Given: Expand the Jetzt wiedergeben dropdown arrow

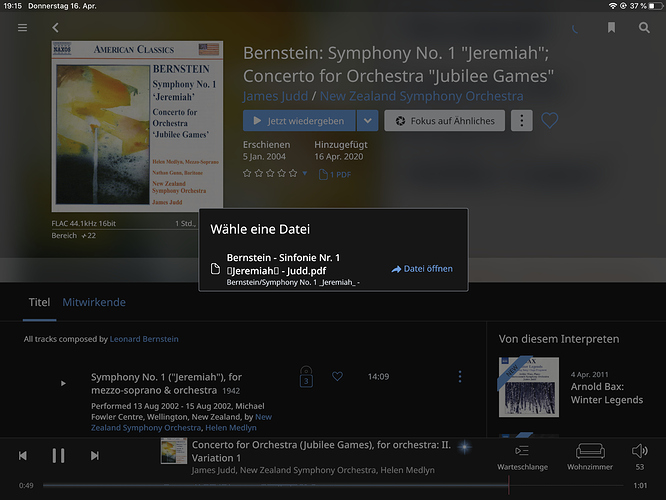Looking at the screenshot, I should (x=367, y=121).
